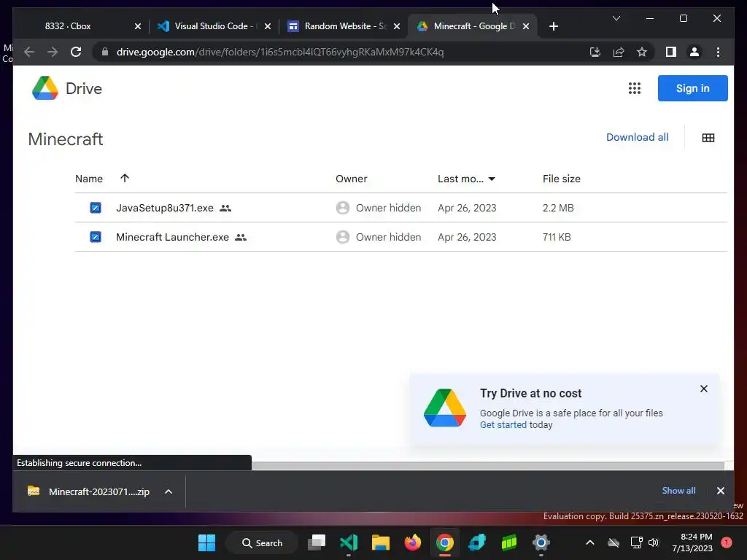
Task: Select the Minecraft Launcher.exe file name
Action: coord(172,237)
